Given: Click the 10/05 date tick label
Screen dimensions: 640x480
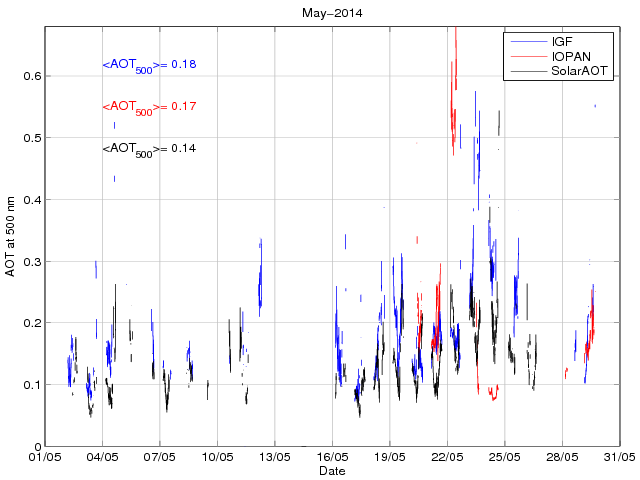Looking at the screenshot, I should pos(217,457).
